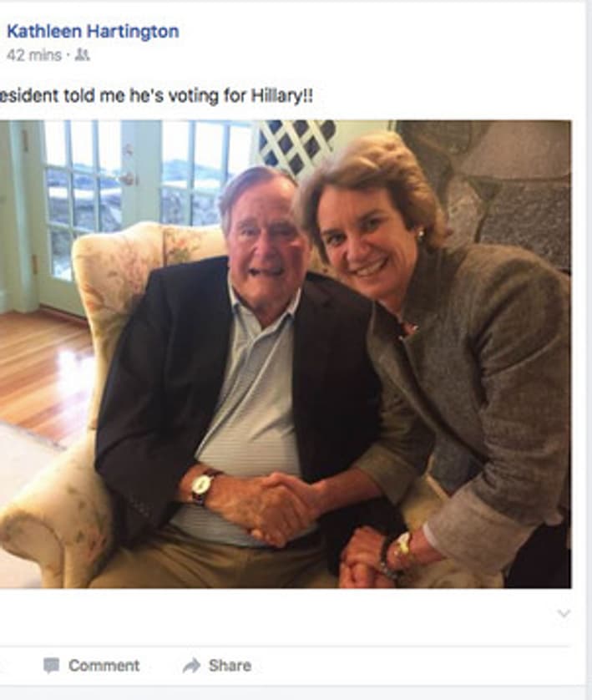Expand the post options chevron below photo
The width and height of the screenshot is (592, 700).
564,613
